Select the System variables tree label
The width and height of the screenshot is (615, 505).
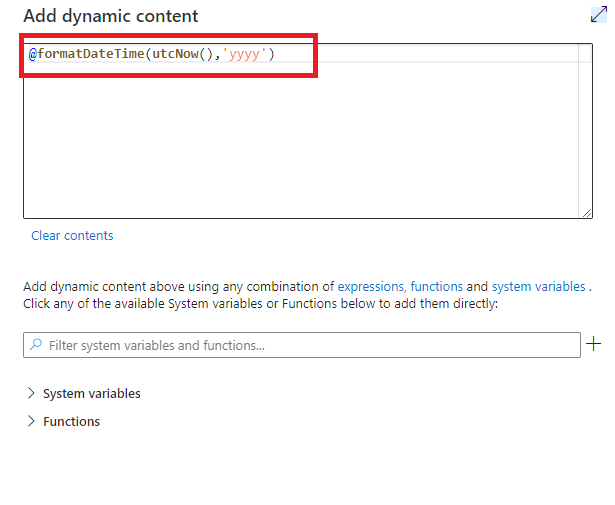pos(91,393)
